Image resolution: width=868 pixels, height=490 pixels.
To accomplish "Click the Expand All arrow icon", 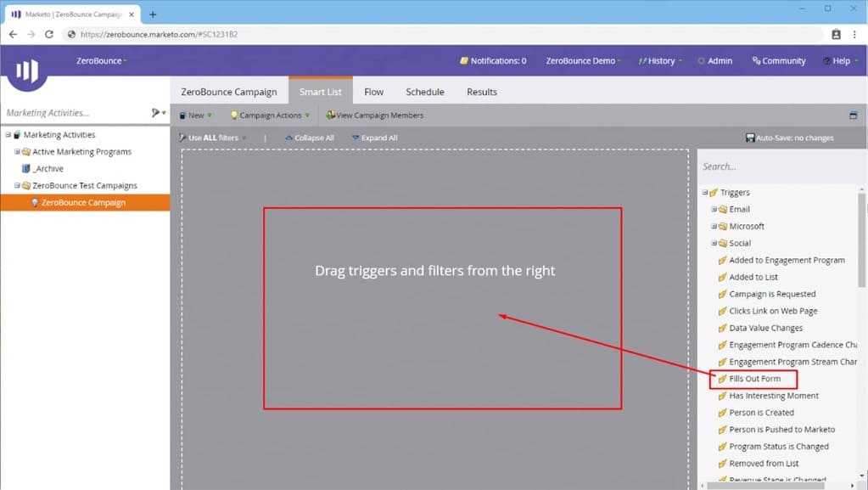I will 356,138.
